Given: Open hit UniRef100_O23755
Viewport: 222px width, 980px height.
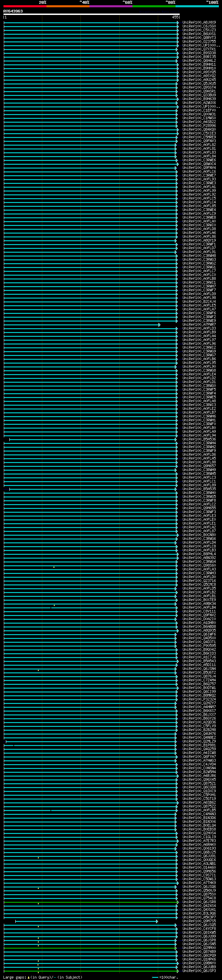Looking at the screenshot, I should point(199,41).
